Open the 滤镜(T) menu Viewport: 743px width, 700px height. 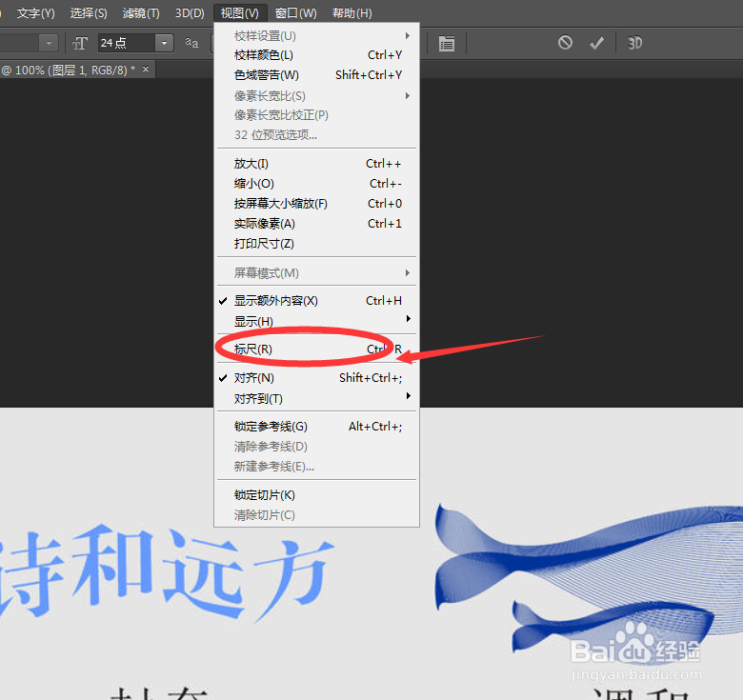[x=141, y=13]
